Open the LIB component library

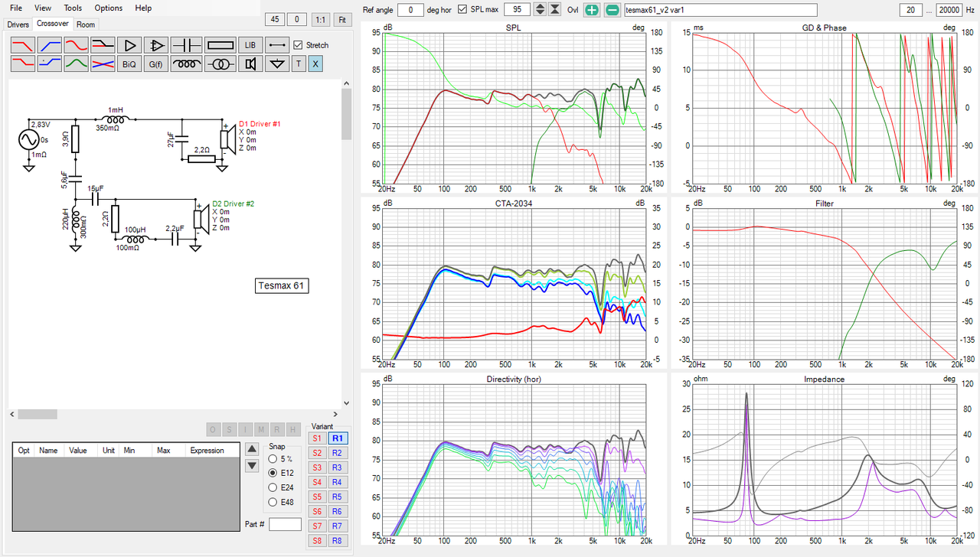(250, 45)
